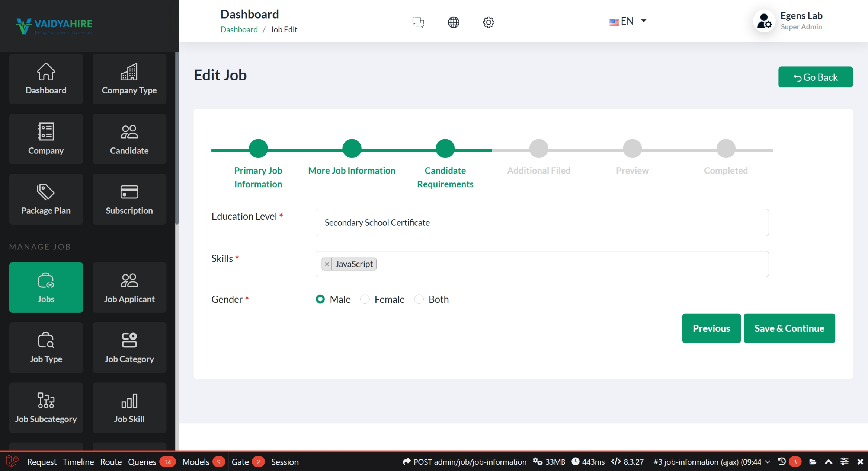This screenshot has height=471, width=868.
Task: Open the chat messages icon in header
Action: coord(418,22)
